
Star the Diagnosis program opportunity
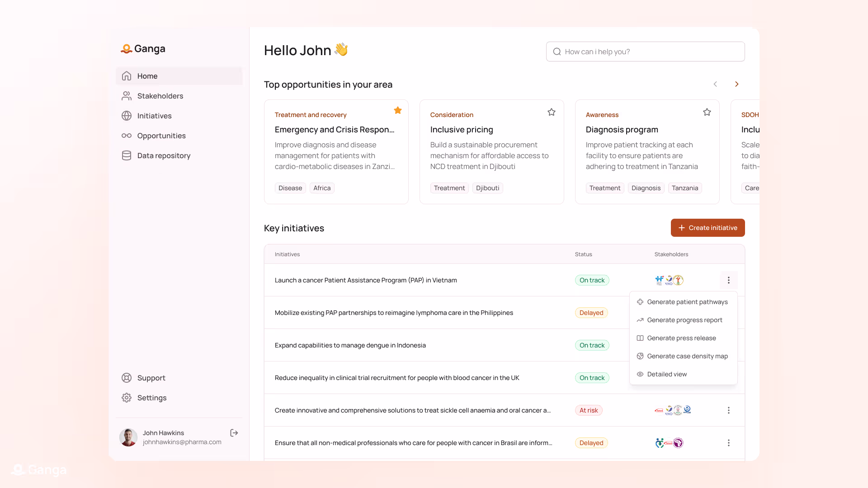(707, 112)
